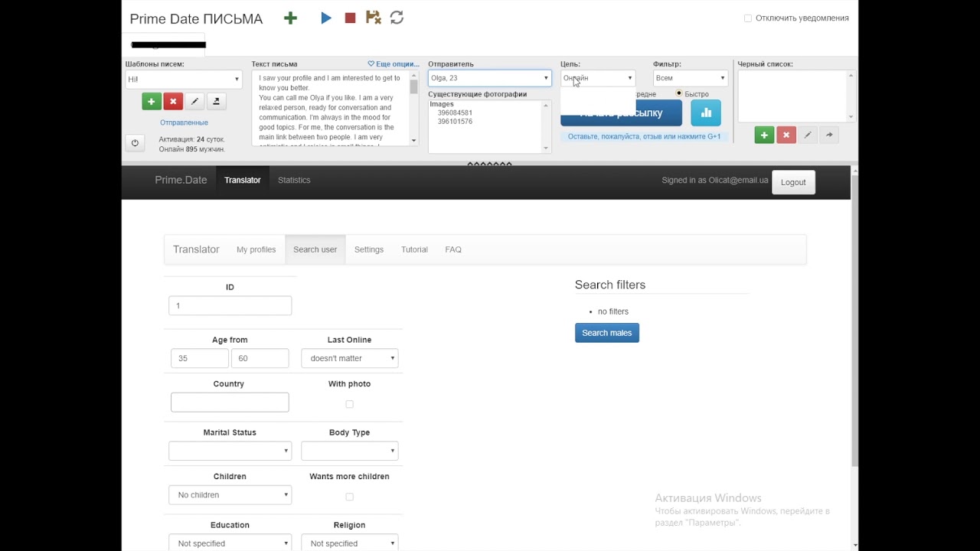Open the Отправитель dropdown showing Olga, 23
The width and height of the screenshot is (980, 551).
tap(490, 78)
